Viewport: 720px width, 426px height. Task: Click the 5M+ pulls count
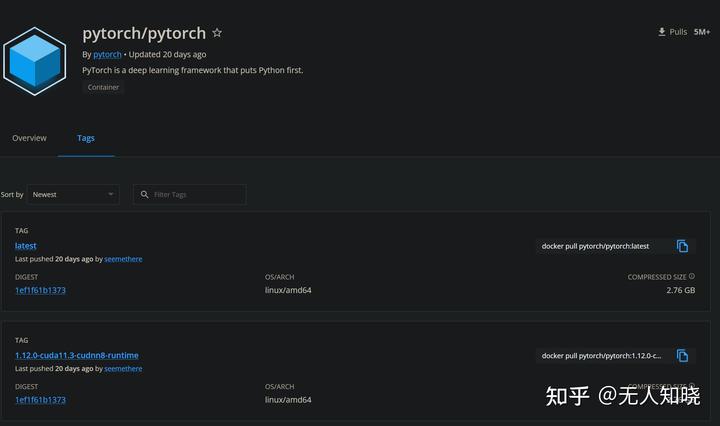click(702, 32)
